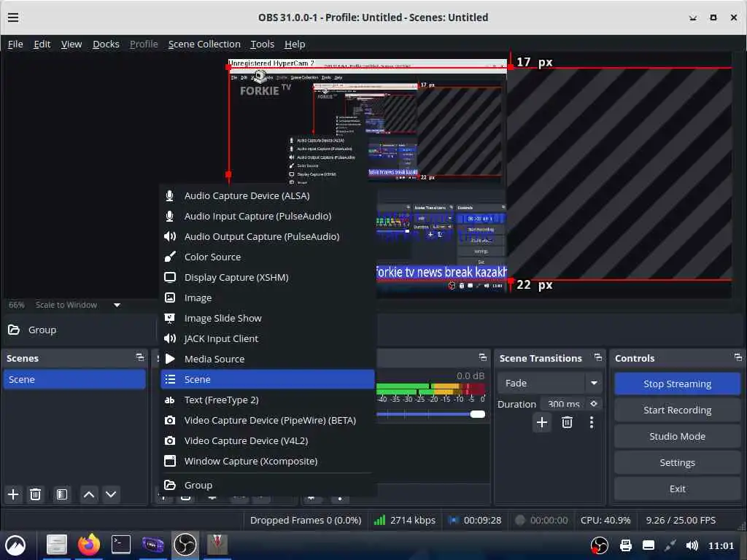
Task: Move scene down with arrow icon
Action: tap(111, 494)
